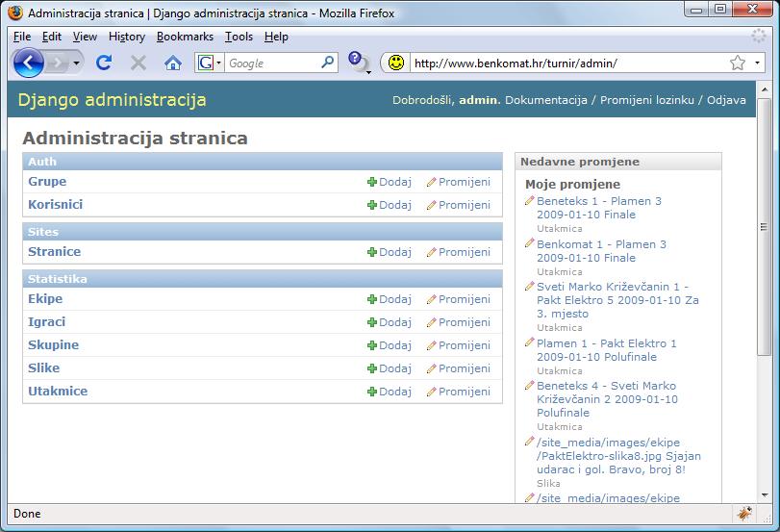Open PaktElektro-slika8.jpg recent change link
The height and width of the screenshot is (532, 780).
(x=618, y=456)
